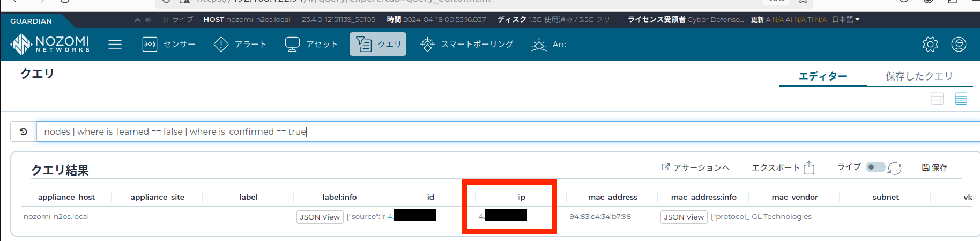Screen dimensions: 980x241
Task: Click into the query editor input field
Action: click(x=482, y=132)
